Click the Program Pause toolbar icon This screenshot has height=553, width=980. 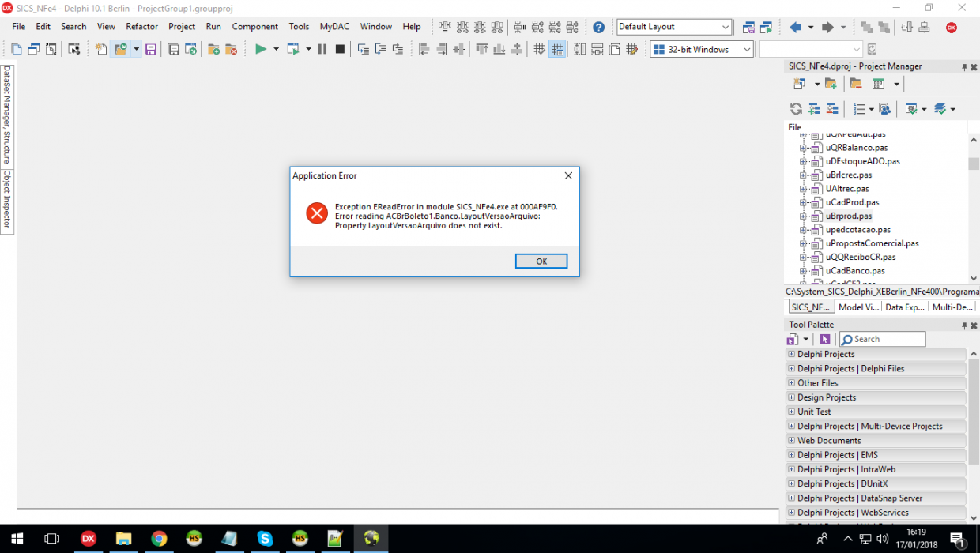point(322,49)
